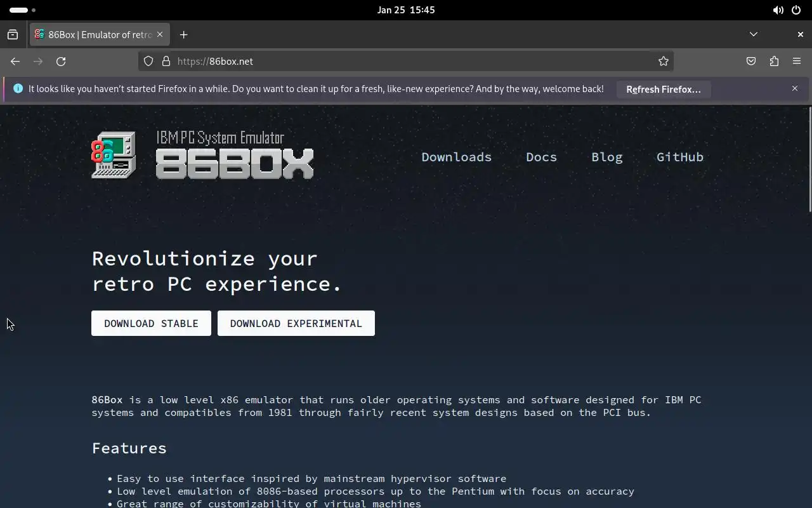Click the 86BOX wordmark logo
This screenshot has width=812, height=508.
point(235,163)
